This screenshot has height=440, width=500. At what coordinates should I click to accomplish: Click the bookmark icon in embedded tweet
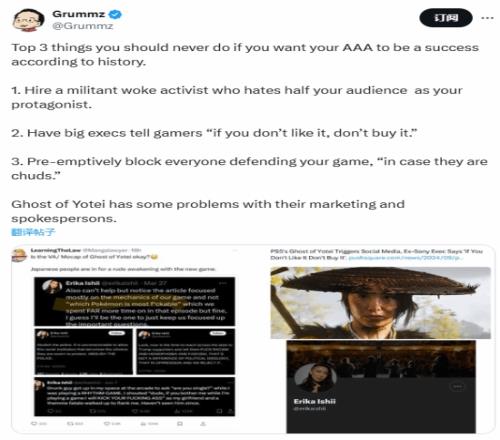tap(180, 424)
